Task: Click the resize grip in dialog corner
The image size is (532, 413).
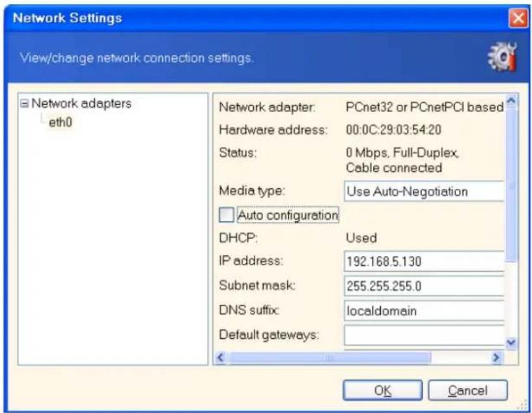Action: pos(522,405)
